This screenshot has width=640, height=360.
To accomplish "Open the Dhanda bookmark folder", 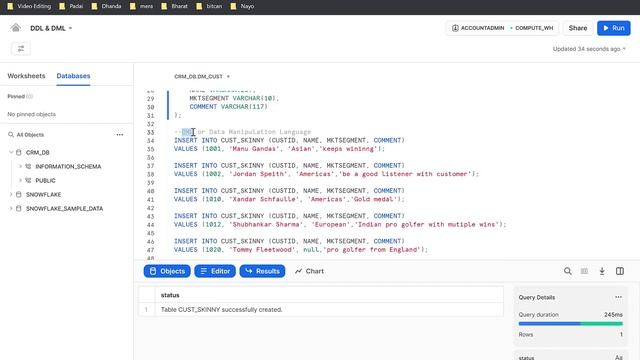I will click(106, 6).
